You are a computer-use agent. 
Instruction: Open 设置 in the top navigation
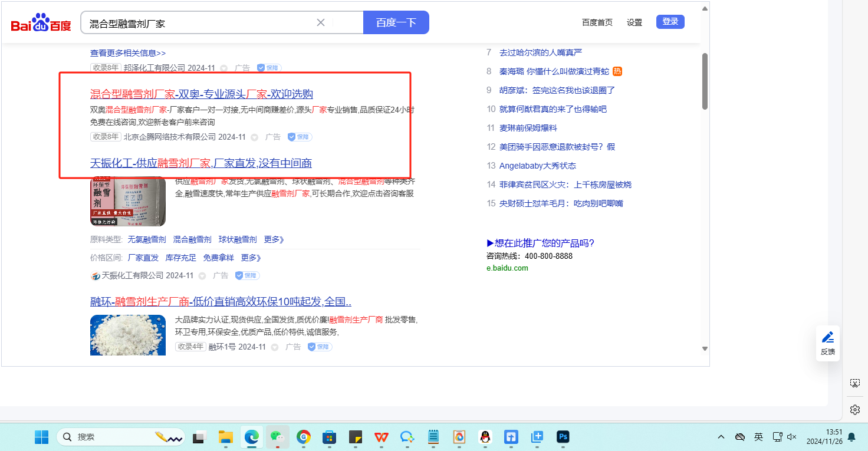tap(634, 22)
